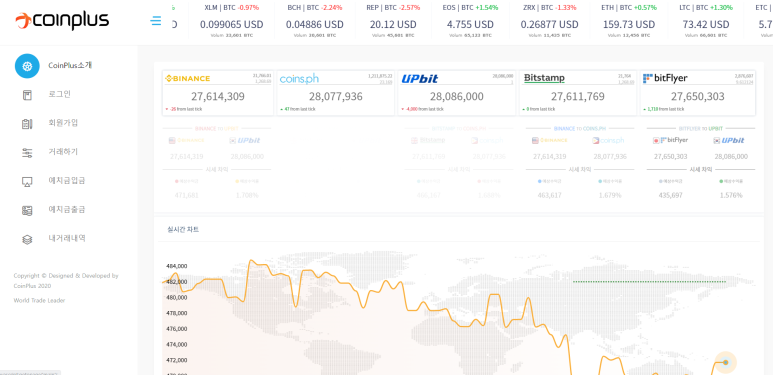
Task: Select the 435,697 price difference value
Action: coord(670,195)
